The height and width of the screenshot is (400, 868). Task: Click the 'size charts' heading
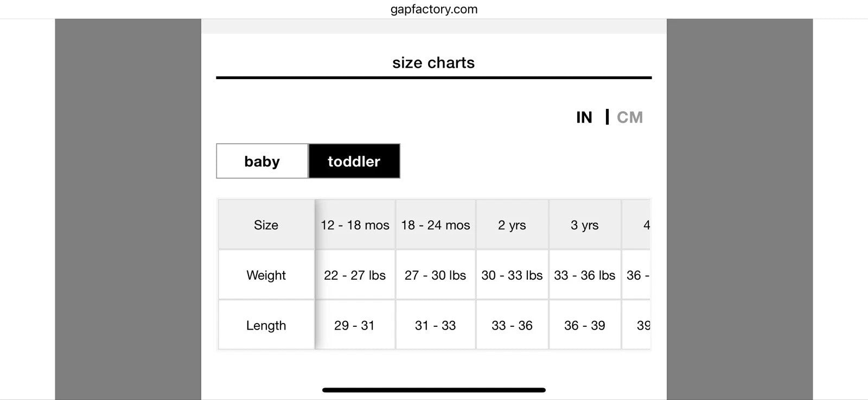[433, 63]
